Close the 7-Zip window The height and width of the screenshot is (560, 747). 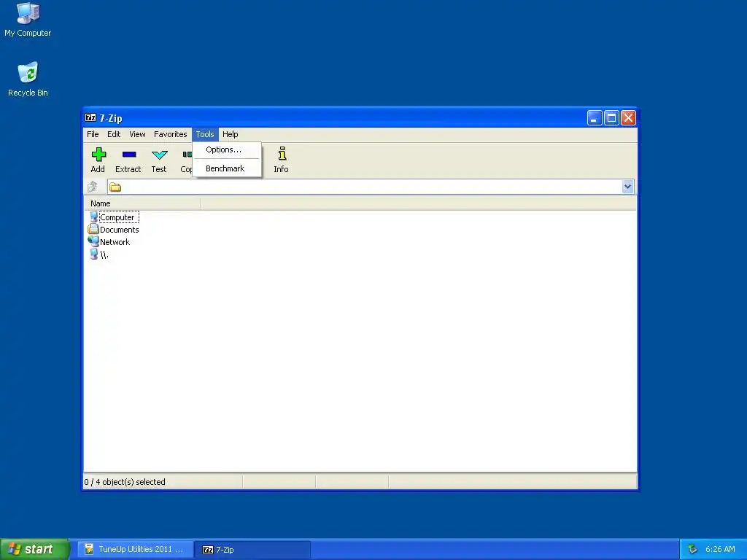[628, 117]
